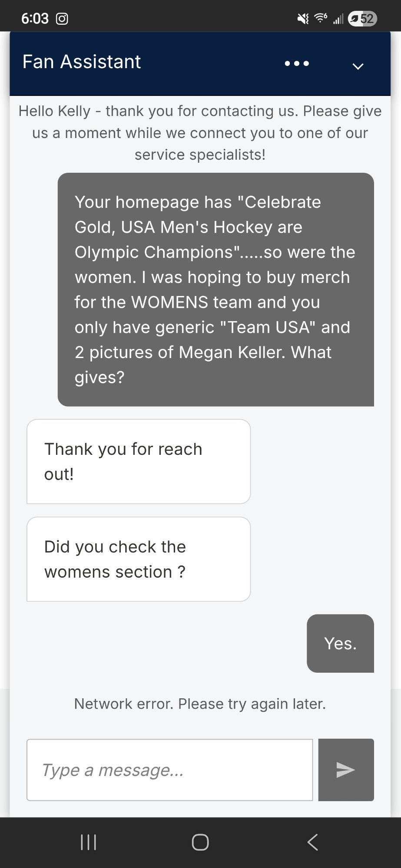Screen dimensions: 401x868
Task: Focus the "Type a message..." field
Action: click(x=169, y=769)
